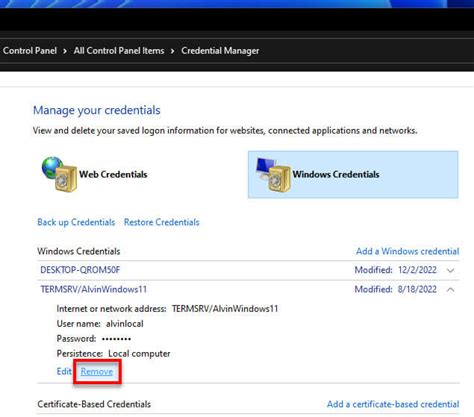Click Add a certificate-based credential
Viewport: 474px width, 417px height.
point(393,404)
